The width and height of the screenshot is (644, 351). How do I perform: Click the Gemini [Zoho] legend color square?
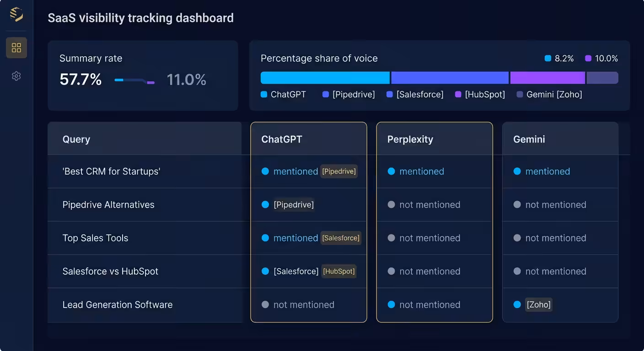tap(520, 95)
